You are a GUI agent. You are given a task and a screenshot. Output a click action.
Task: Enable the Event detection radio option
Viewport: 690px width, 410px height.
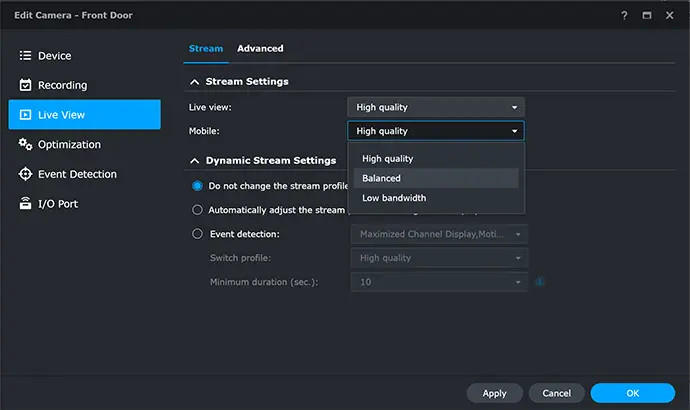click(x=197, y=234)
